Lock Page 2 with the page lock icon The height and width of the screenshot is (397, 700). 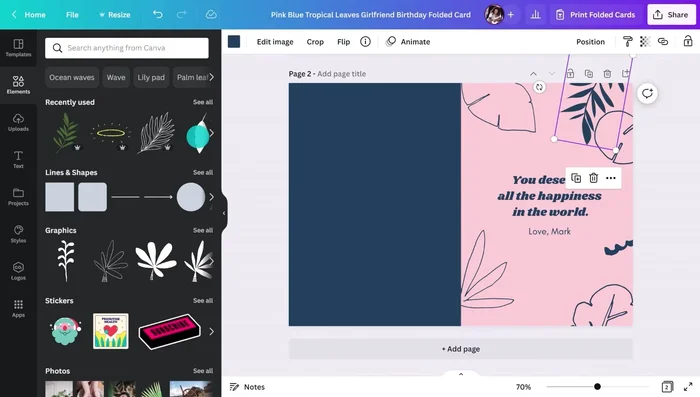click(x=570, y=74)
